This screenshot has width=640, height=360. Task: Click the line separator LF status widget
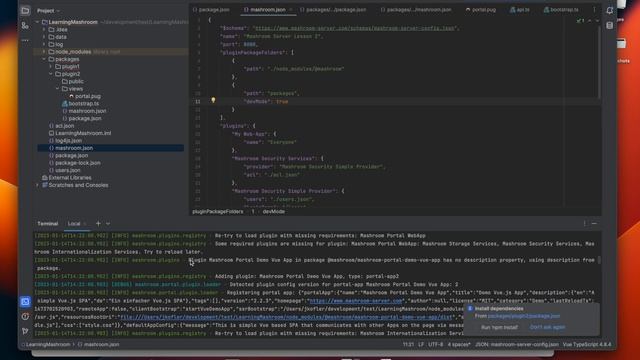421,344
